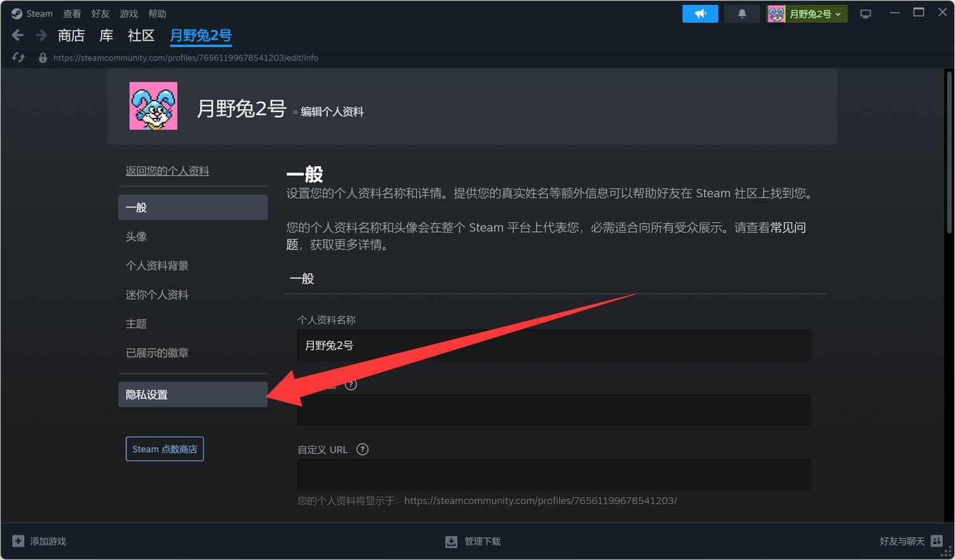Go to the 社区 tab

point(141,36)
